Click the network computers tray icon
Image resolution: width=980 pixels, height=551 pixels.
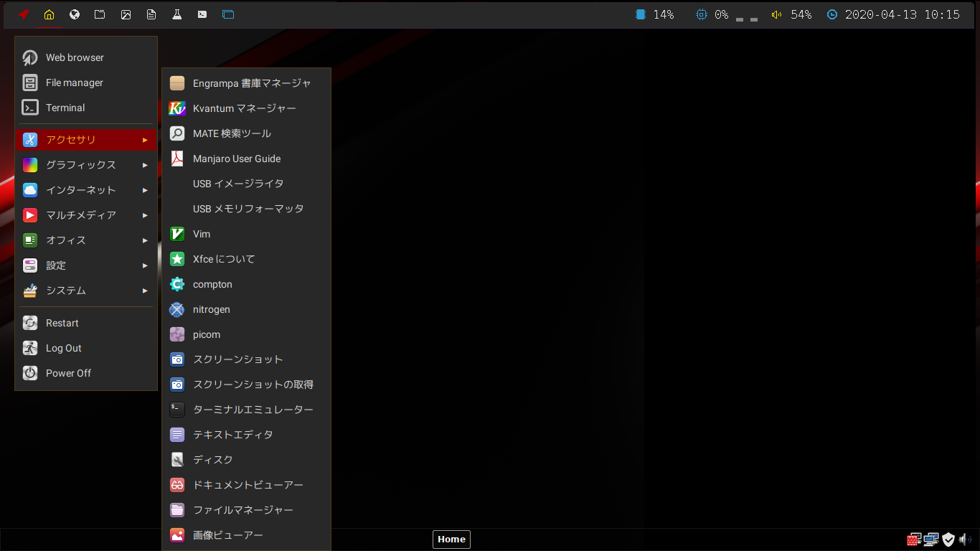click(x=931, y=540)
